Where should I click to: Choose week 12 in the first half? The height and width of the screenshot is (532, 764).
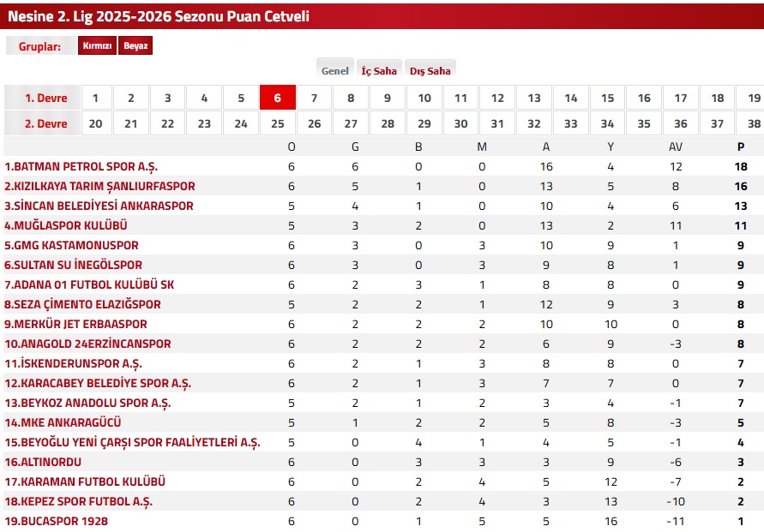point(497,98)
